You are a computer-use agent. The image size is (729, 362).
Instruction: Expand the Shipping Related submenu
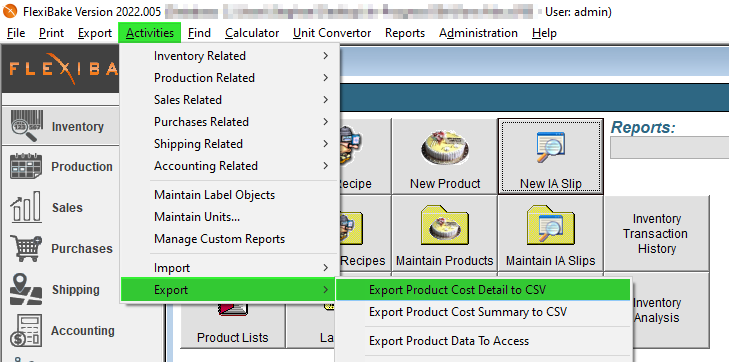[228, 144]
